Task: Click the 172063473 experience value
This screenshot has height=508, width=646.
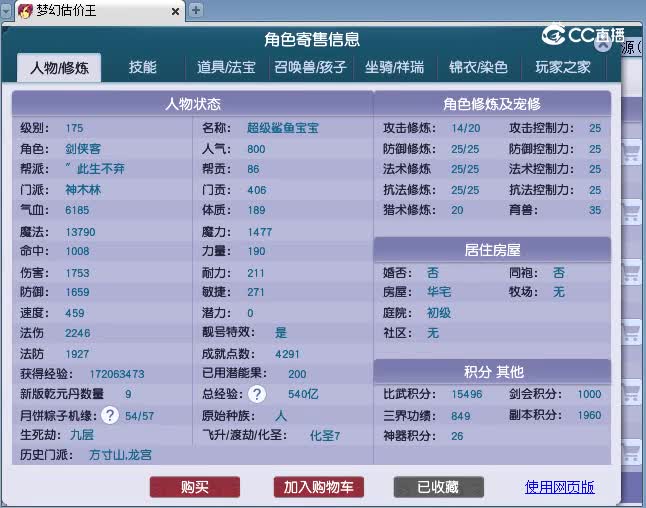Action: coord(117,374)
